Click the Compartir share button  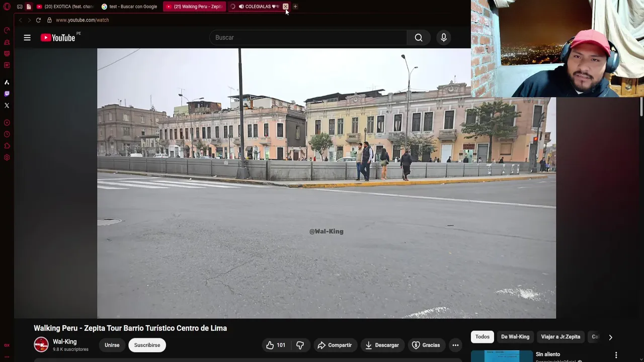pos(335,345)
